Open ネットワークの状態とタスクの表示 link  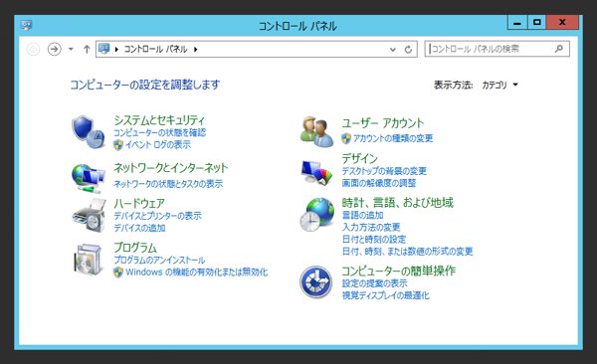[168, 184]
